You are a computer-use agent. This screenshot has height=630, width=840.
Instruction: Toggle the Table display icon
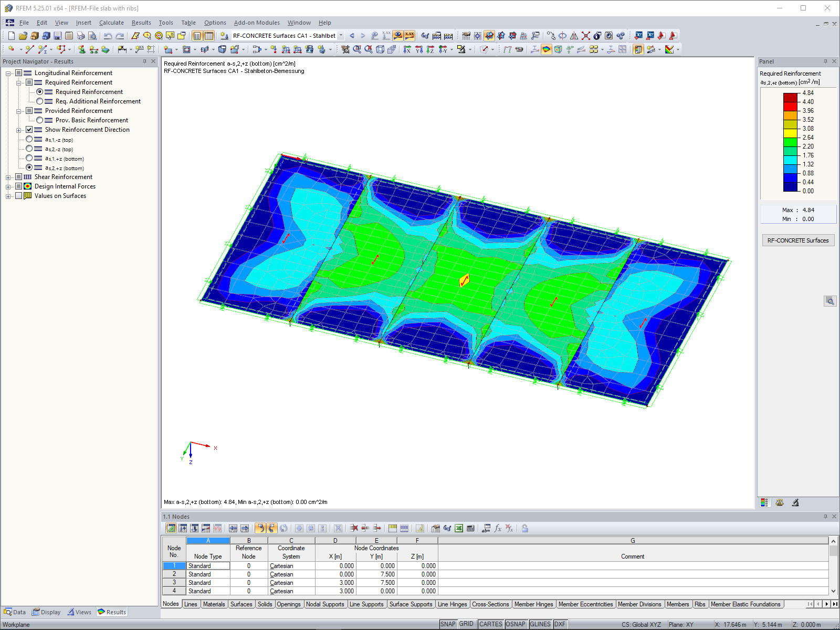[209, 36]
